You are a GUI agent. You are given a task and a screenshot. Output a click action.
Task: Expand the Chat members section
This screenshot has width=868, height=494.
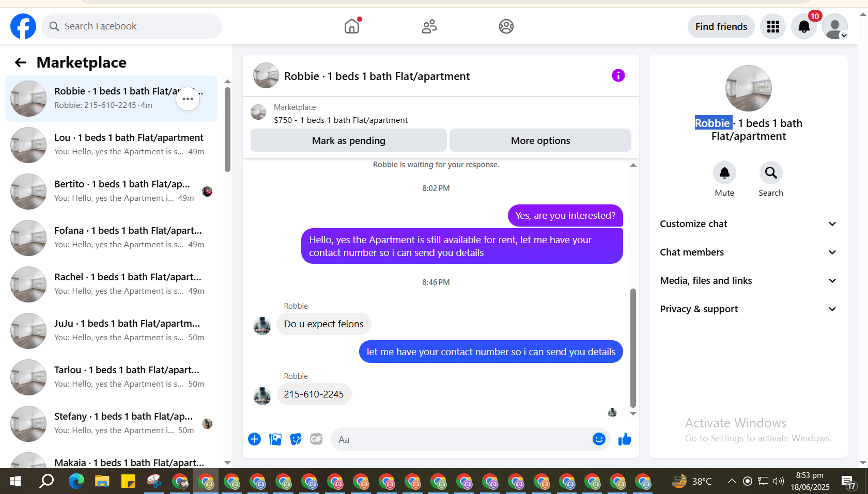(x=748, y=252)
